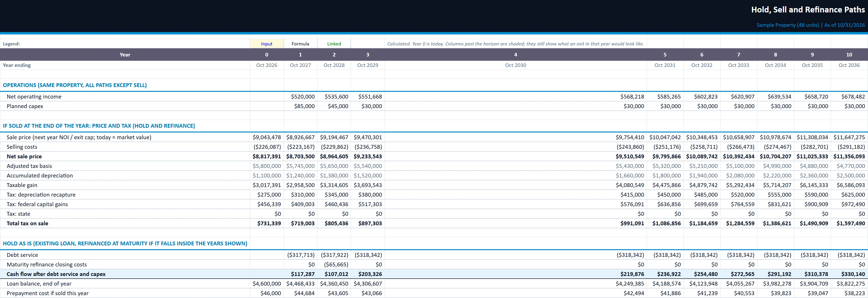Select adjusted tax basis value $5,800,000
This screenshot has height=298, width=868.
click(x=267, y=166)
